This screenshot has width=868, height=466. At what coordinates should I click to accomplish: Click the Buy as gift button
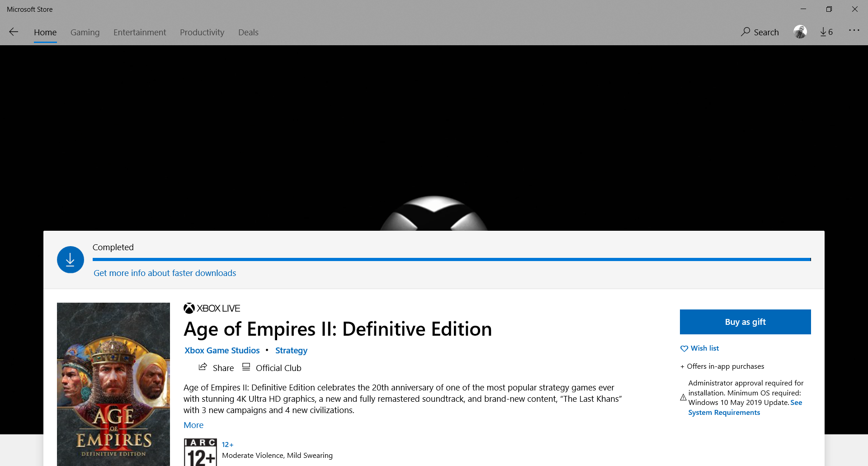745,322
